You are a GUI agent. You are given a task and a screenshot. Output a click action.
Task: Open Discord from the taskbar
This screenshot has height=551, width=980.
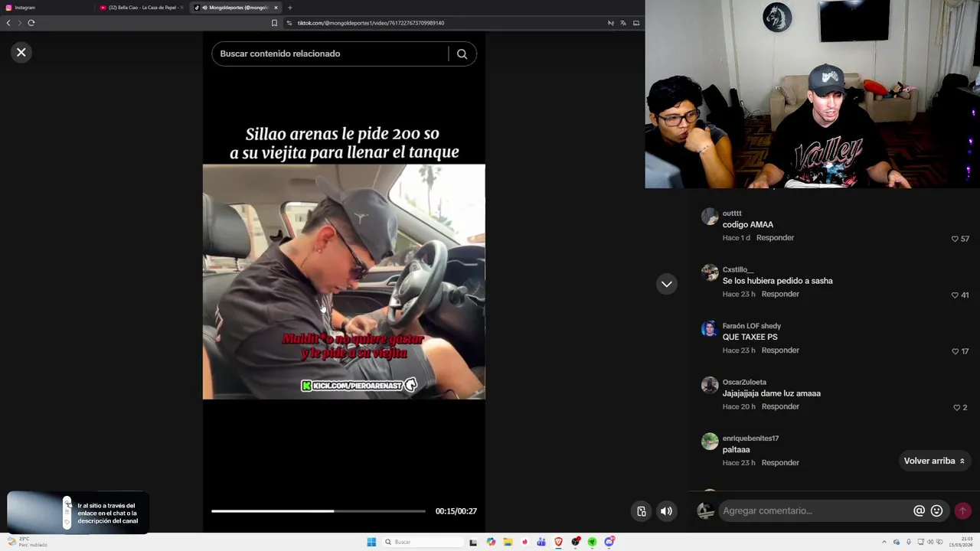point(609,542)
